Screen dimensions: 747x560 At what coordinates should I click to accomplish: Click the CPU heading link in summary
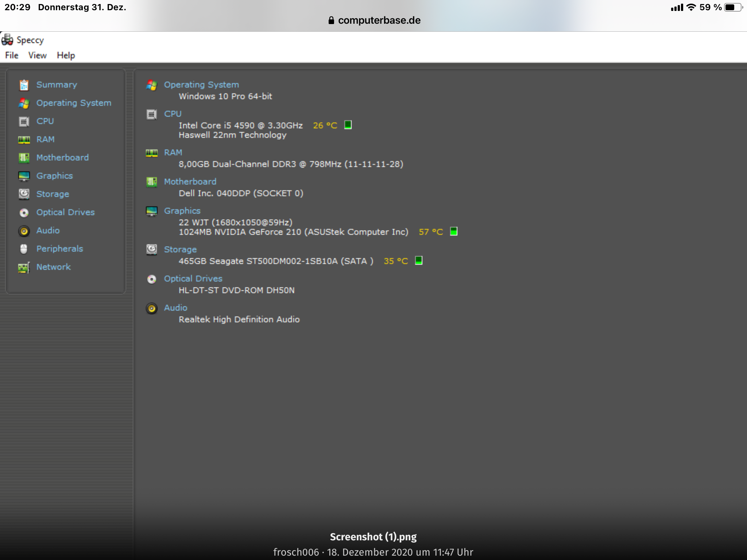point(173,114)
